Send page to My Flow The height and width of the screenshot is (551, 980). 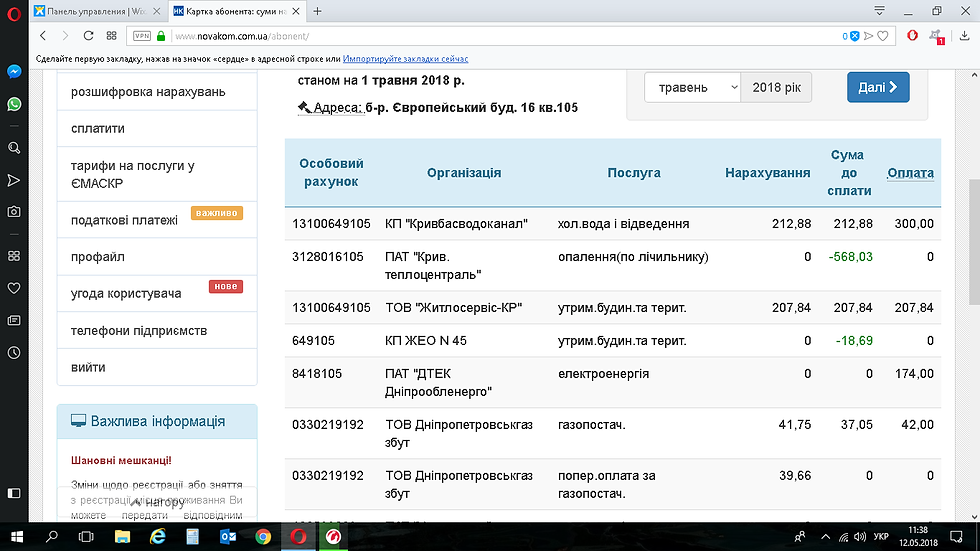click(868, 36)
